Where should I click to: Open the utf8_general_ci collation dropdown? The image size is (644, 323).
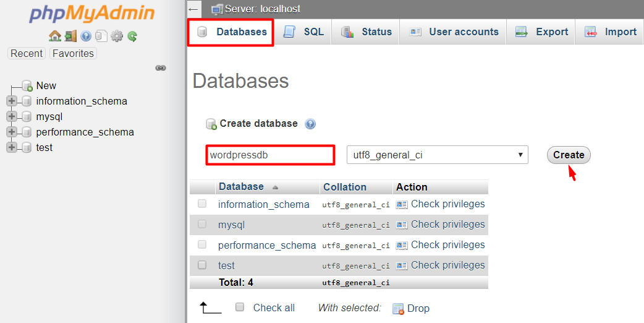[437, 155]
